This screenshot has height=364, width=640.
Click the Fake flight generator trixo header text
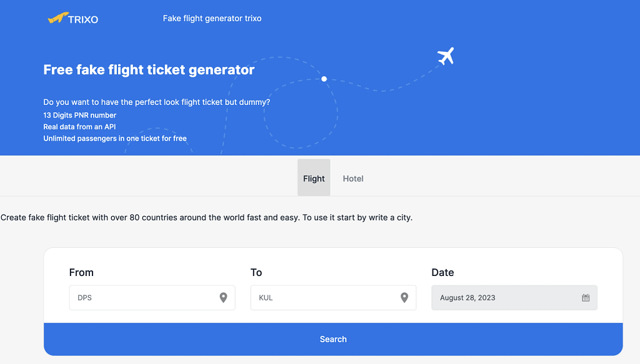[212, 18]
